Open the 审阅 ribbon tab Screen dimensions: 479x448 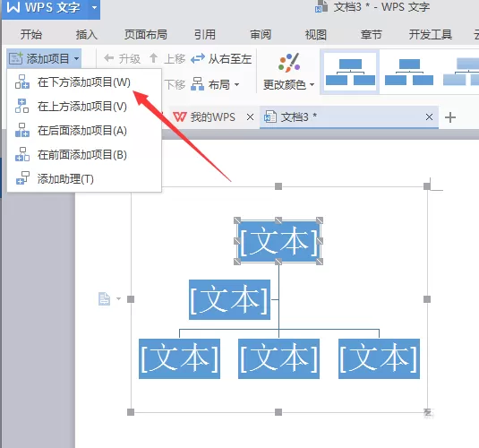coord(261,34)
